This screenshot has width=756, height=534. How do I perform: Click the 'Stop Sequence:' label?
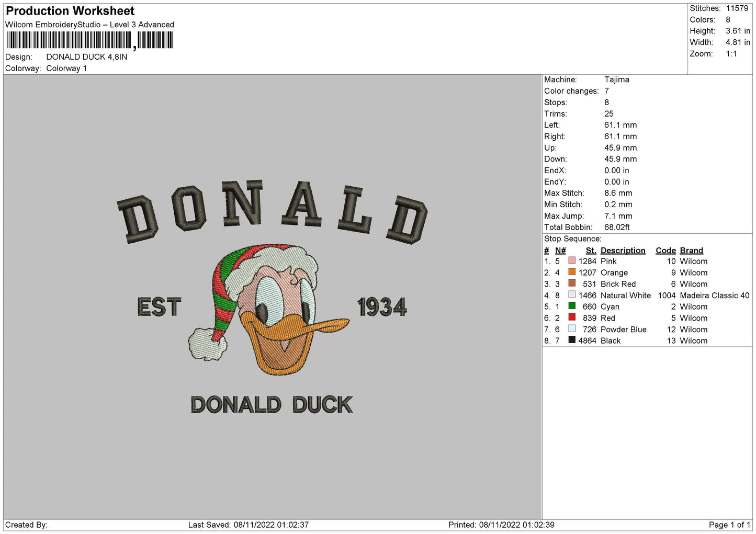[573, 239]
